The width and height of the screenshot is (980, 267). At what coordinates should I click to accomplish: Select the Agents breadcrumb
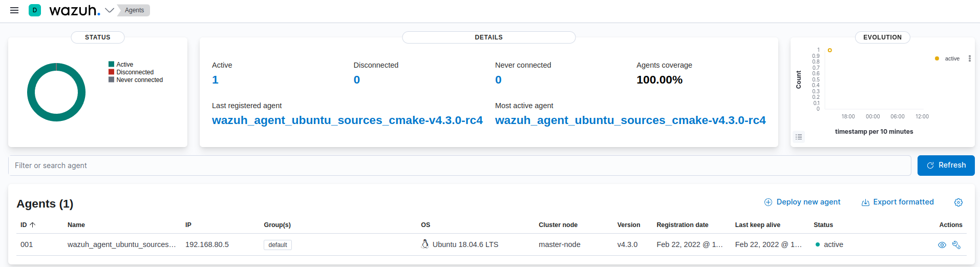pyautogui.click(x=134, y=10)
